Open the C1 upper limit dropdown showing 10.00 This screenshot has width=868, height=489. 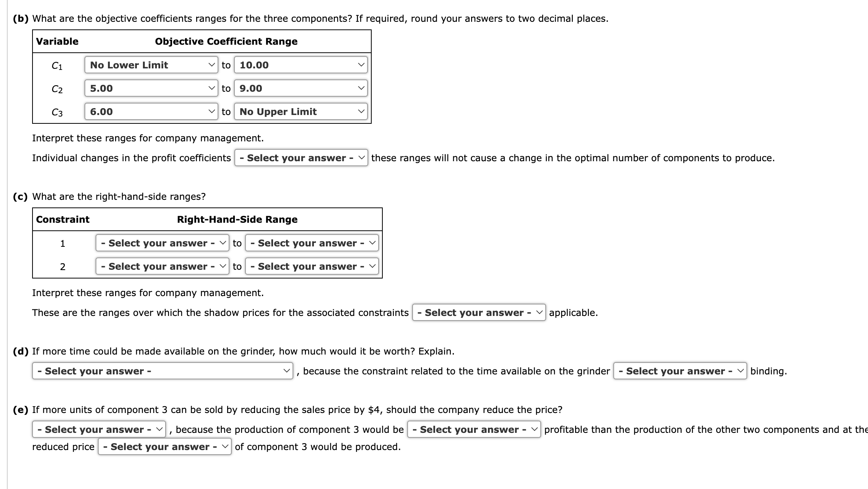pos(300,65)
